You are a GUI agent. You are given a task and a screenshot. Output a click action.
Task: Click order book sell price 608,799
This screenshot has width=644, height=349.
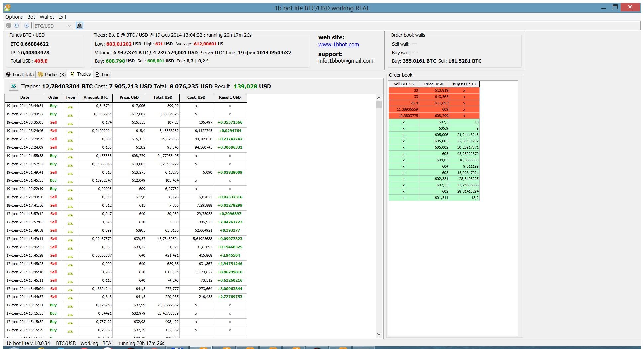(x=441, y=116)
